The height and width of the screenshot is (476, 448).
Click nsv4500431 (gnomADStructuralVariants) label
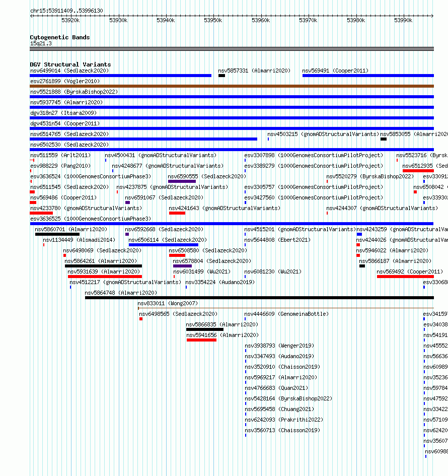point(161,156)
